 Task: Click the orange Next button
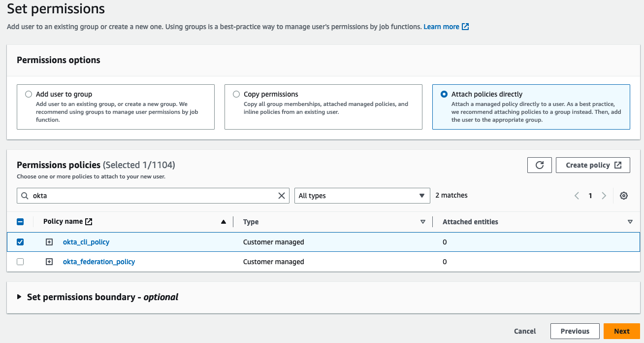pyautogui.click(x=621, y=331)
